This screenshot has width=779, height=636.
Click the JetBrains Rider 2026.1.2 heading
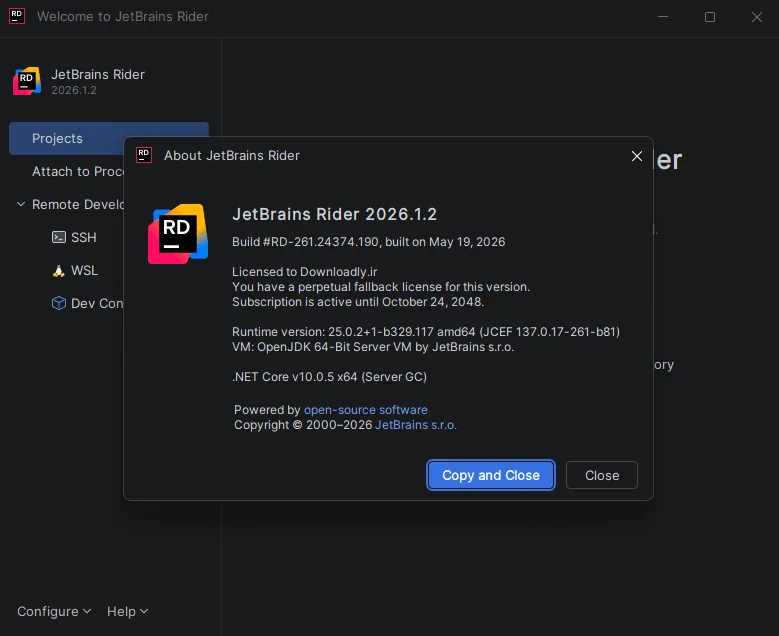[334, 214]
